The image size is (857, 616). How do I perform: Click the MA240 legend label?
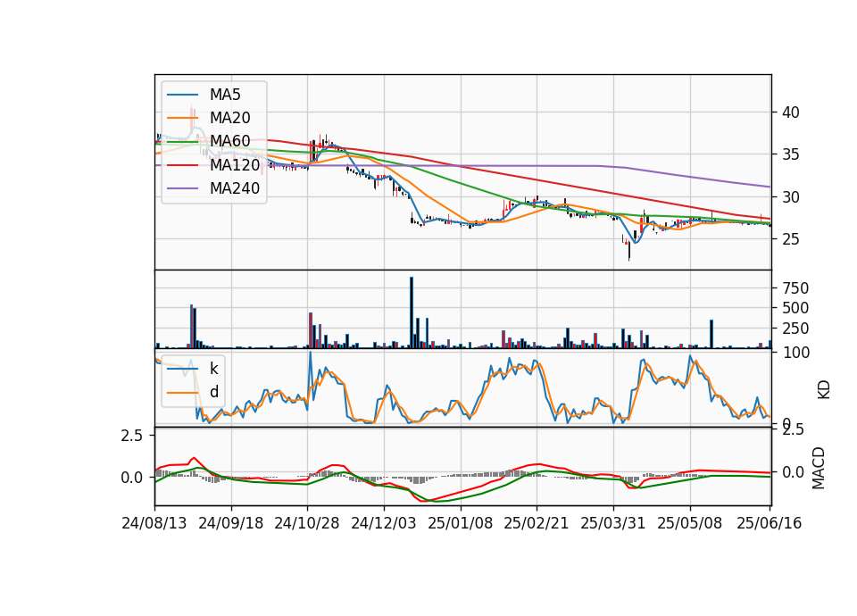[x=235, y=188]
